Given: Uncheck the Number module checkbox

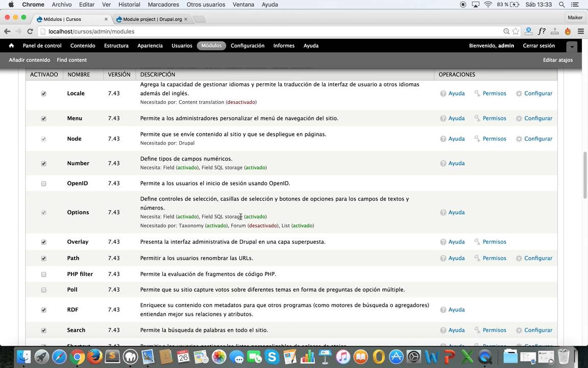Looking at the screenshot, I should (43, 164).
